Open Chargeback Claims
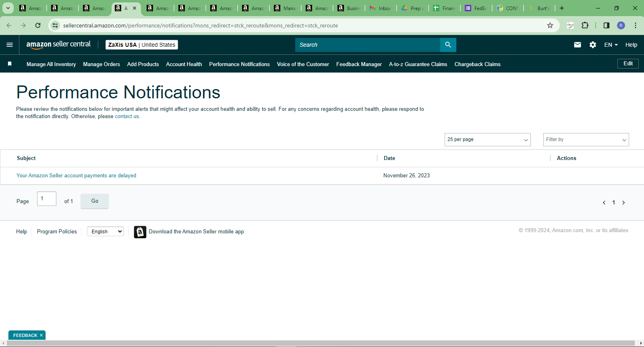 [x=478, y=64]
